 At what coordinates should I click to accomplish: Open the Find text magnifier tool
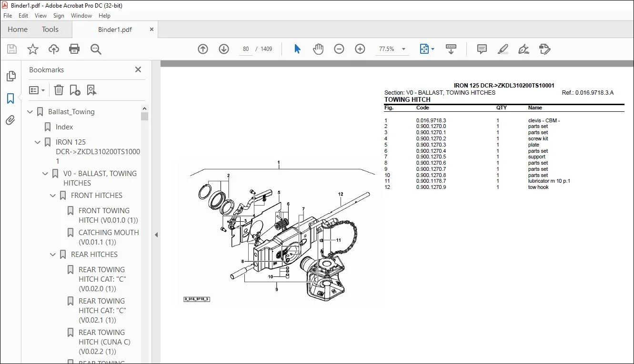[96, 49]
